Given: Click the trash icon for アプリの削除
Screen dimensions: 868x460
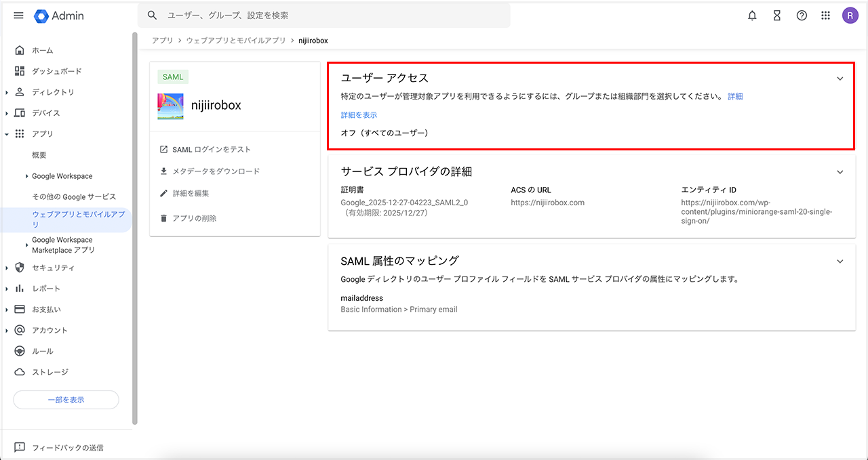Looking at the screenshot, I should tap(163, 219).
